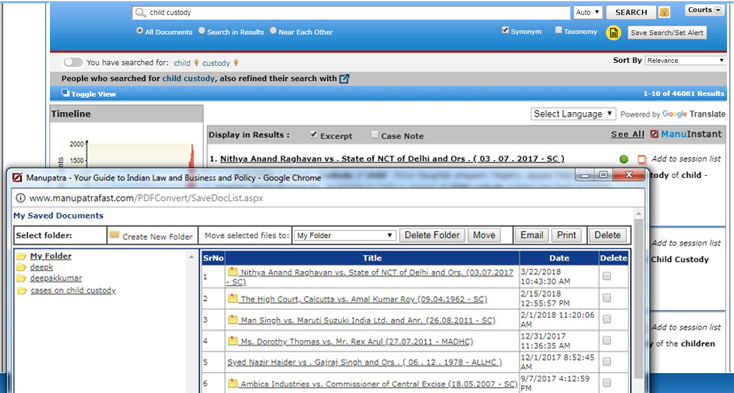734x393 pixels.
Task: Click the magnifier icon in the search box
Action: (140, 13)
